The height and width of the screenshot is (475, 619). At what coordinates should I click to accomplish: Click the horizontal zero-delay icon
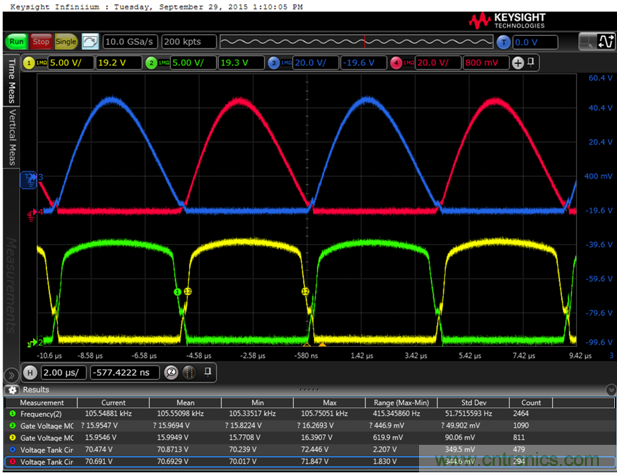170,372
